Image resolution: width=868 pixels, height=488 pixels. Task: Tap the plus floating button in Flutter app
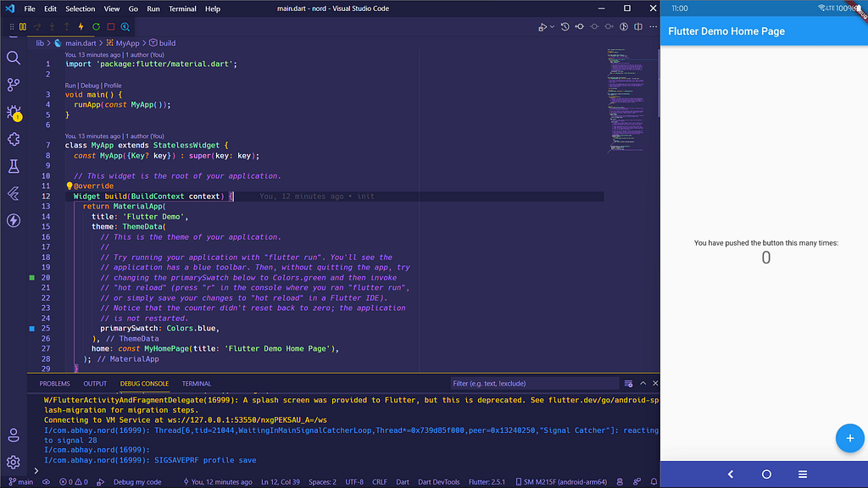coord(849,438)
